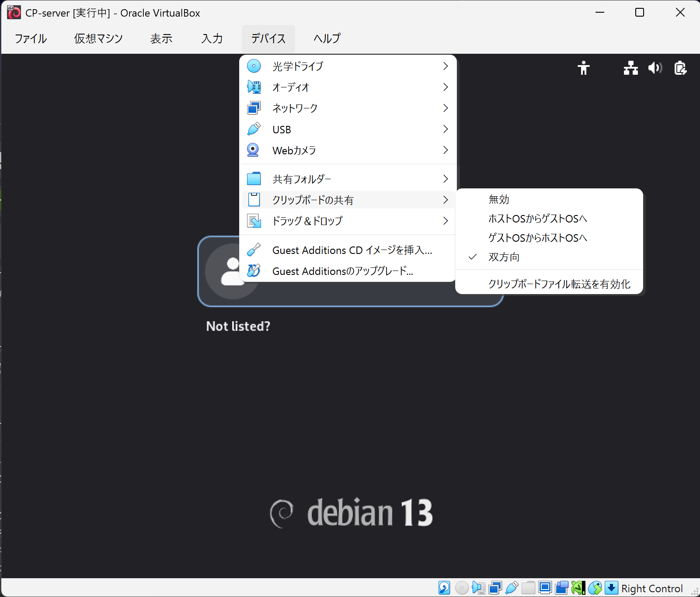Open the guest network status icon
This screenshot has width=700, height=597.
coord(630,68)
